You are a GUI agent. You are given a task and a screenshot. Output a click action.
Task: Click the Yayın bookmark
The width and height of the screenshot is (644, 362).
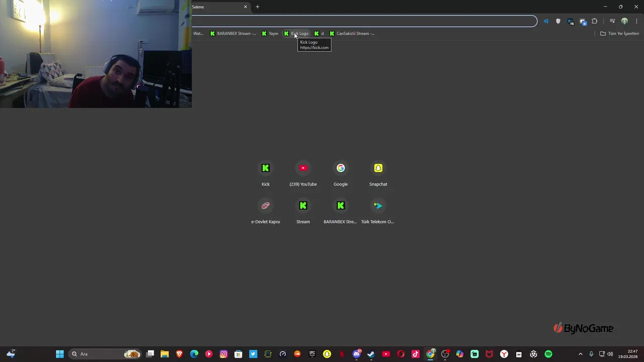[270, 34]
